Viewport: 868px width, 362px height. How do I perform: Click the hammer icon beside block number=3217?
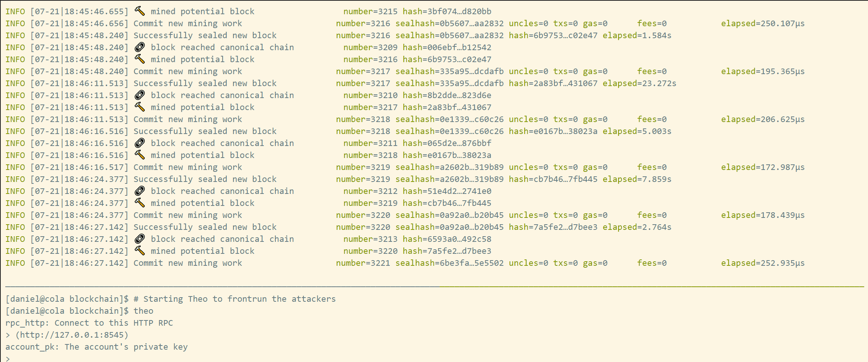click(x=140, y=107)
